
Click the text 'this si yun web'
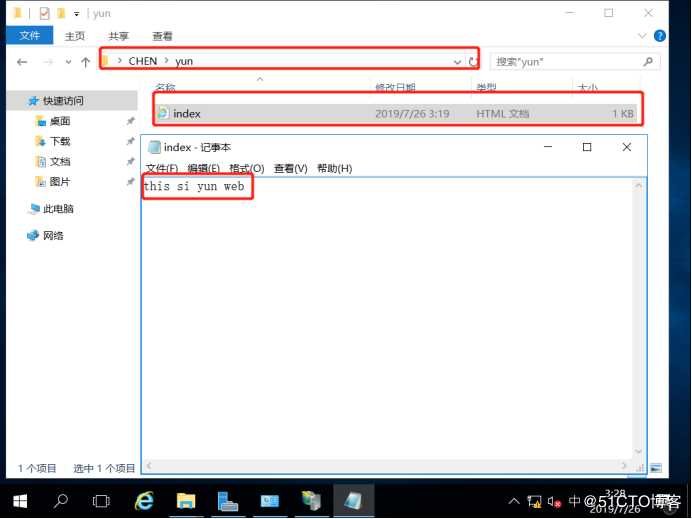click(x=194, y=186)
